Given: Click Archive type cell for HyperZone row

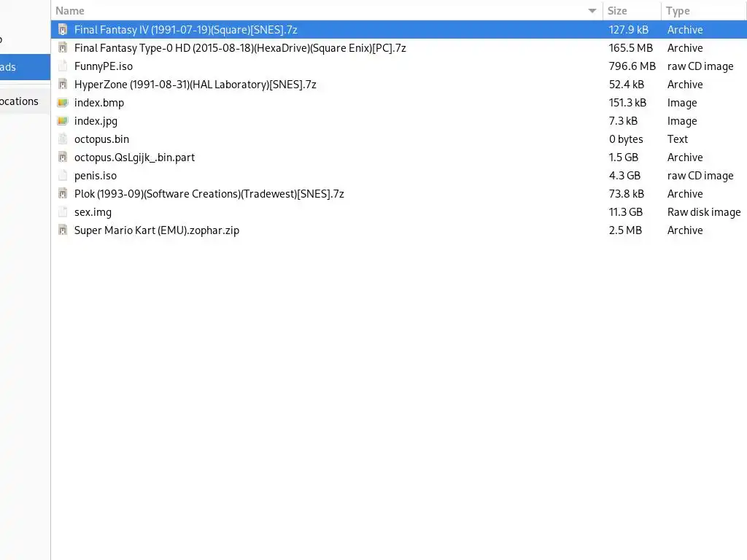Looking at the screenshot, I should coord(685,85).
